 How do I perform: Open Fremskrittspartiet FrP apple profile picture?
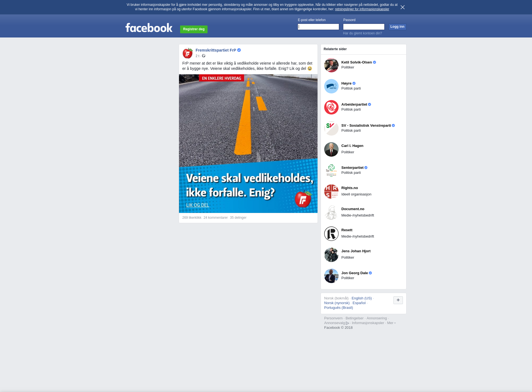tap(188, 53)
